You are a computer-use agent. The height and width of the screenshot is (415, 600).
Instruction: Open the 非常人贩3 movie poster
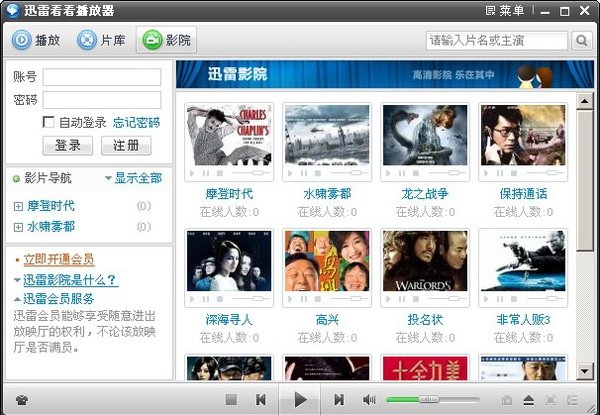[x=523, y=261]
